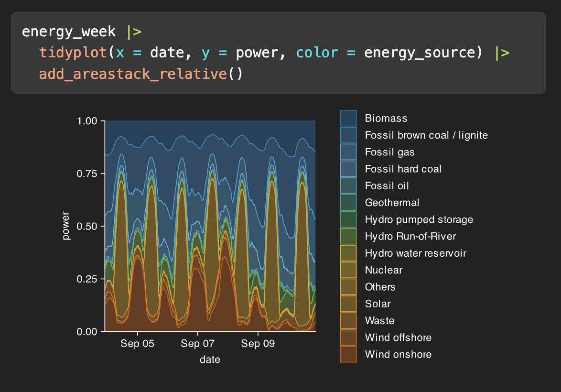Viewport: 561px width, 392px height.
Task: Click the 'Wind onshore' legend label
Action: (x=398, y=354)
